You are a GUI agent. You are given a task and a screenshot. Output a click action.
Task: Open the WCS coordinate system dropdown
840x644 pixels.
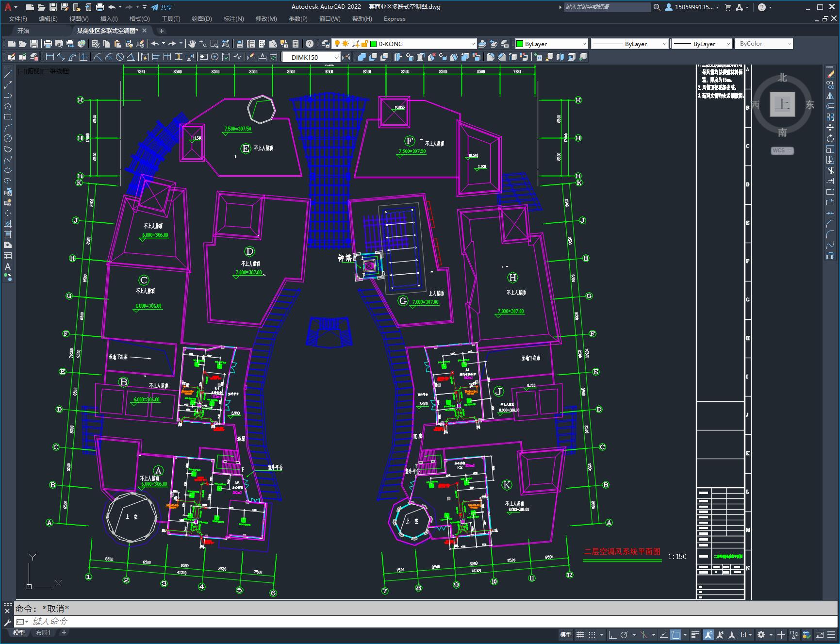[782, 150]
